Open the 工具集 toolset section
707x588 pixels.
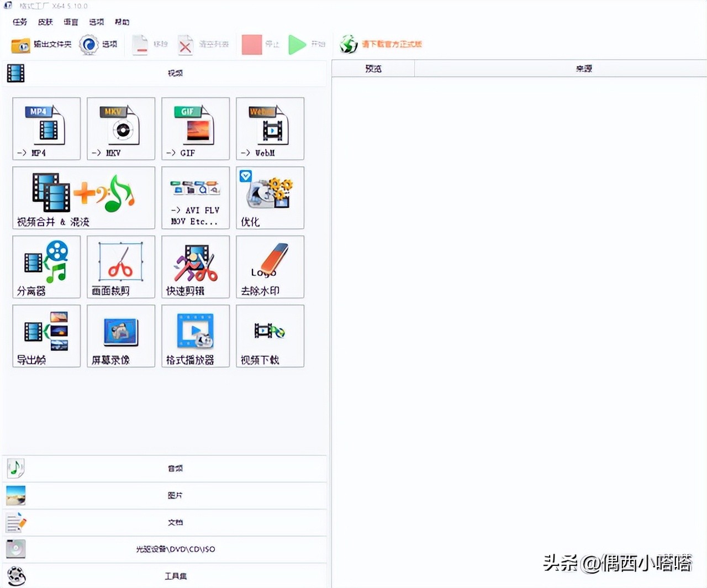(175, 575)
